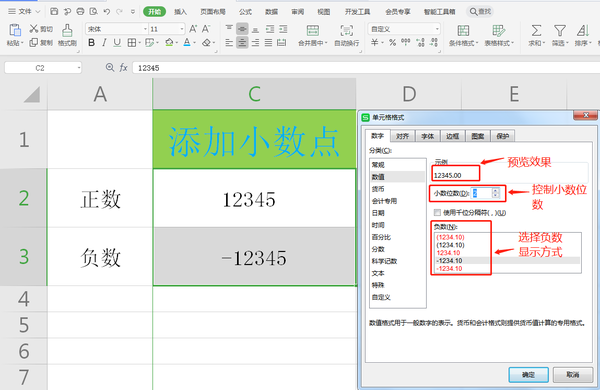The image size is (600, 390).
Task: Click the top vertical align icon
Action: pos(229,28)
